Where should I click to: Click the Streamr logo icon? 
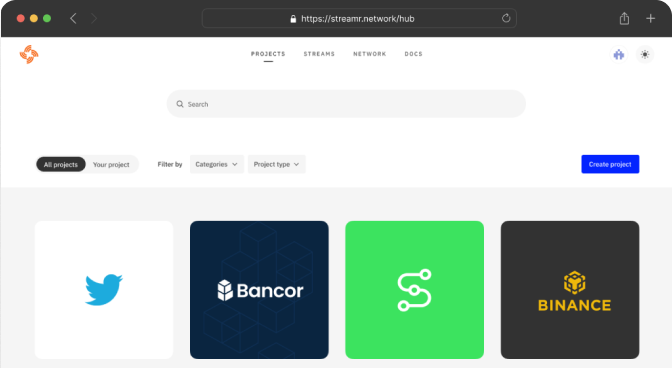29,54
